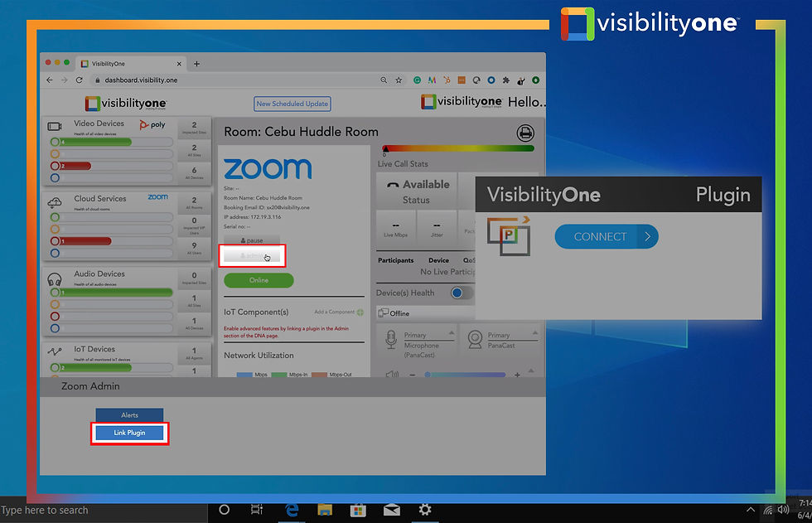Reload the dashboard page
Image resolution: width=812 pixels, height=523 pixels.
pyautogui.click(x=80, y=80)
